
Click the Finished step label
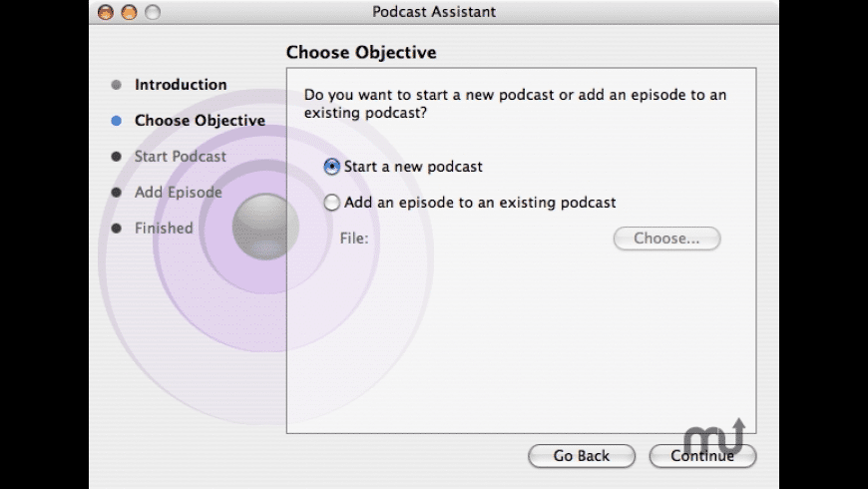(x=164, y=229)
